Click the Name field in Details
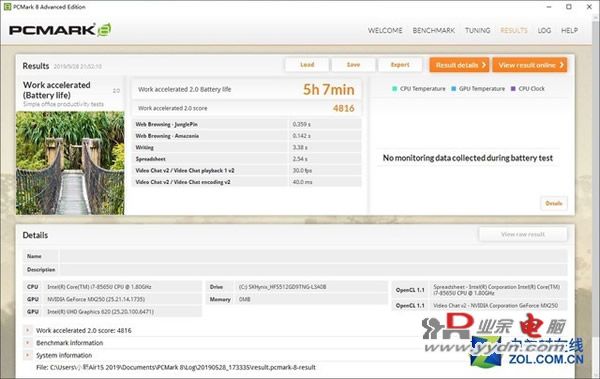Screen dimensions: 600x379 point(313,256)
